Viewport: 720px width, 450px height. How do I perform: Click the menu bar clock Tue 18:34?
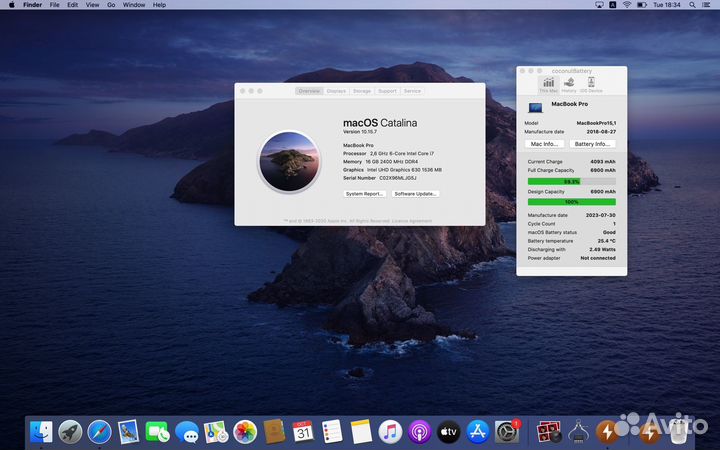667,5
